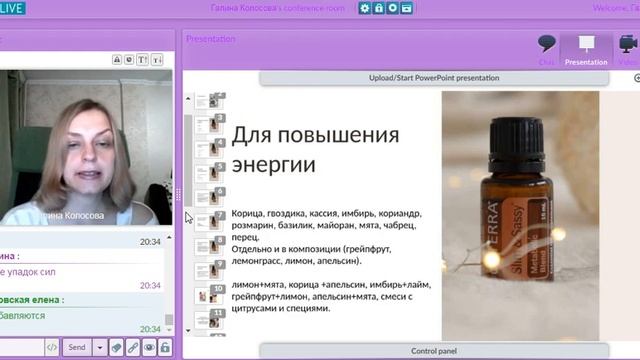Open the Send options dropdown arrow
The height and width of the screenshot is (360, 640).
click(x=100, y=347)
